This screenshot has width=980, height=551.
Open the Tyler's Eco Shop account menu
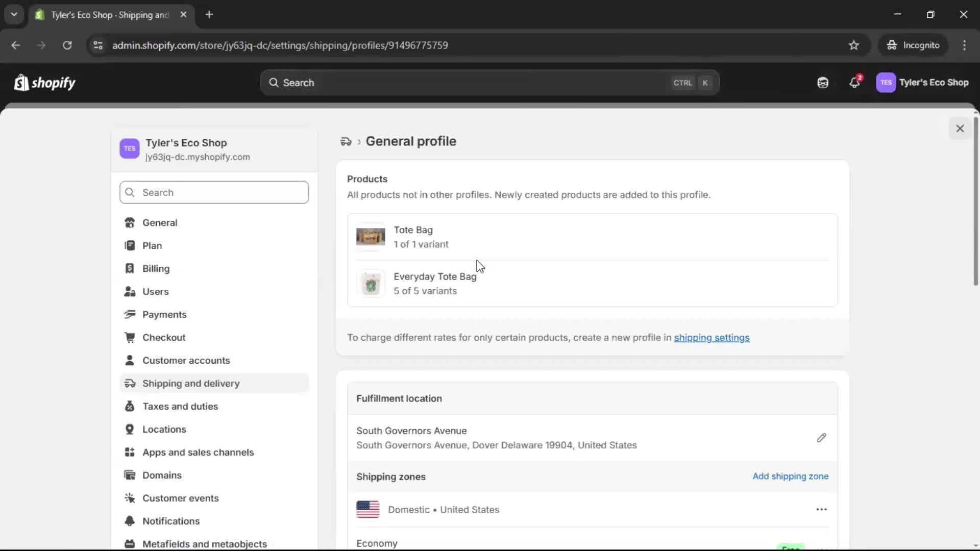[923, 82]
